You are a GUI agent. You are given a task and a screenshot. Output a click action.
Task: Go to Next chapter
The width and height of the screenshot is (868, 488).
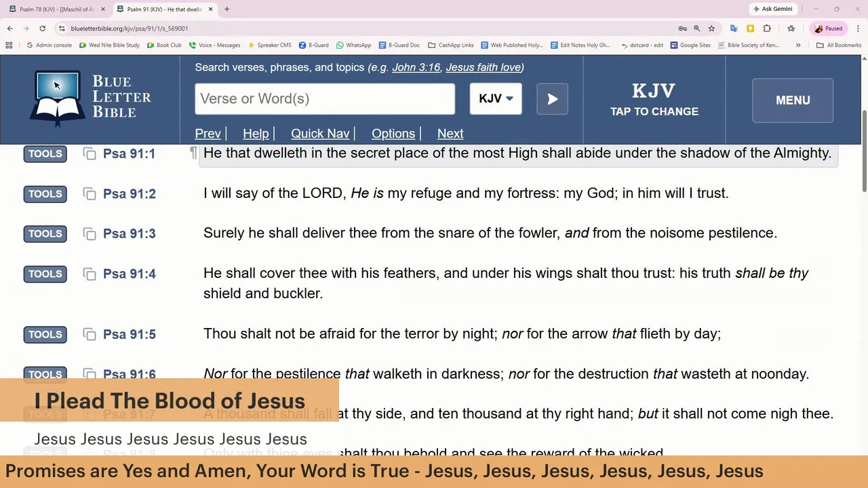pos(450,134)
